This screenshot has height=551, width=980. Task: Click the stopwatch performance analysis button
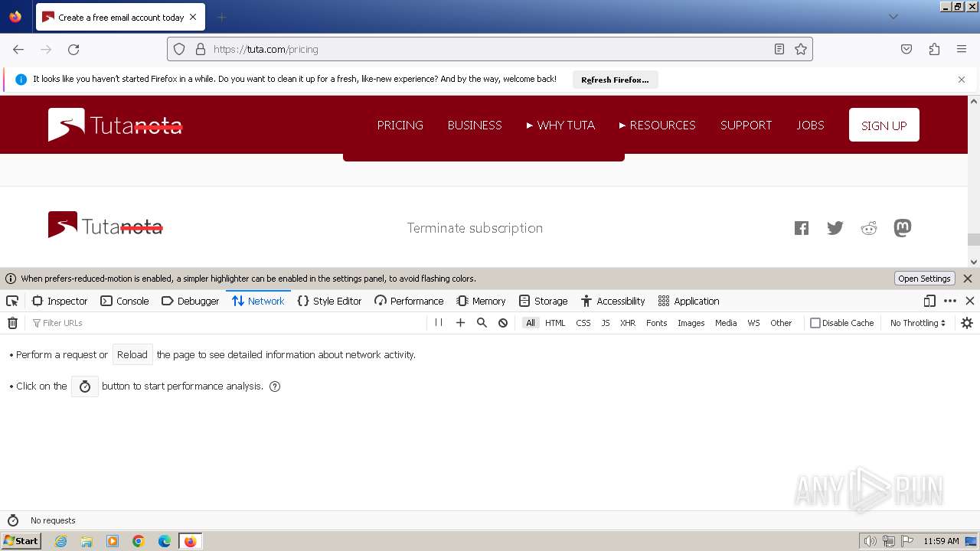[x=85, y=386]
